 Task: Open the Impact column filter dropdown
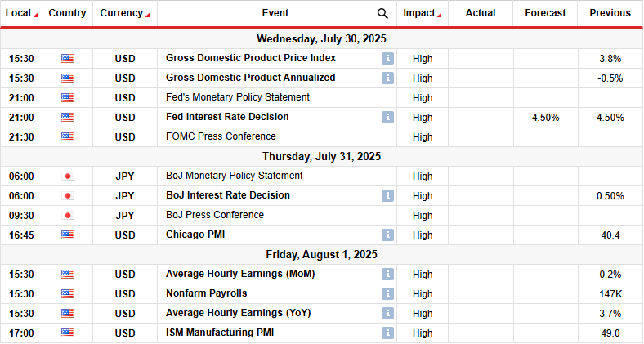coord(440,15)
